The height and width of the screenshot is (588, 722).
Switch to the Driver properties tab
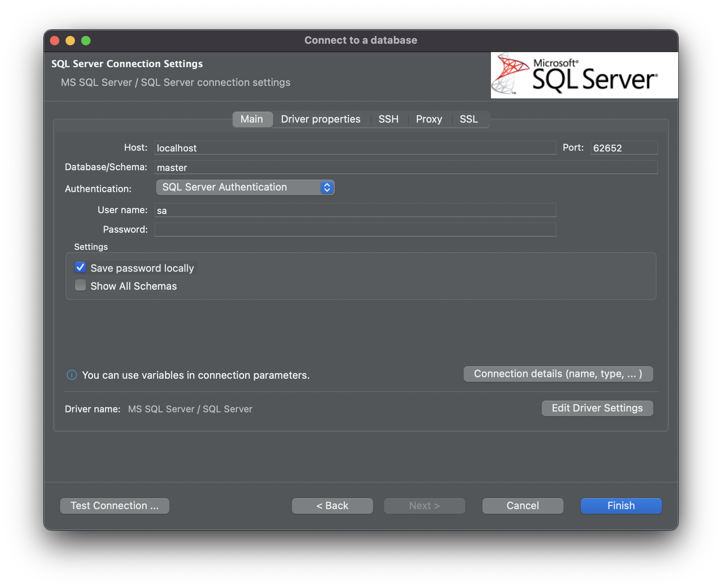[x=320, y=119]
